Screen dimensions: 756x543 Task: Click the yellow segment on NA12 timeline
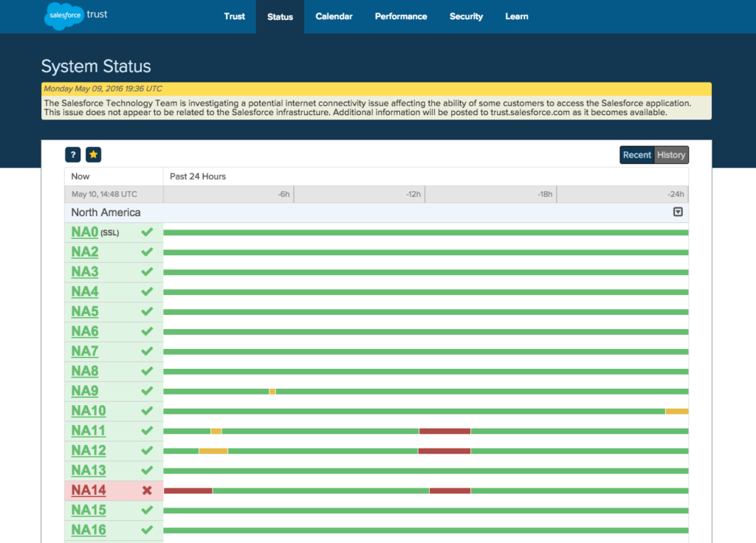pyautogui.click(x=213, y=451)
